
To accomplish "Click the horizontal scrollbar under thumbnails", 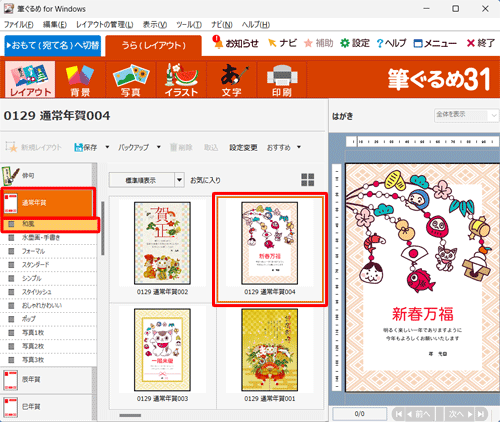I will pos(130,415).
